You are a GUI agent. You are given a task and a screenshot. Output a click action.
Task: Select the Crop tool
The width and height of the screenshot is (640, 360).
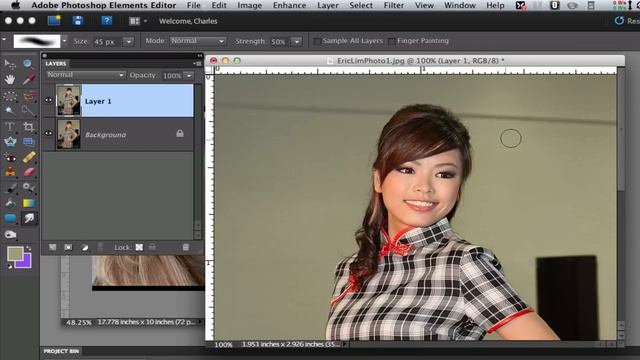point(28,127)
